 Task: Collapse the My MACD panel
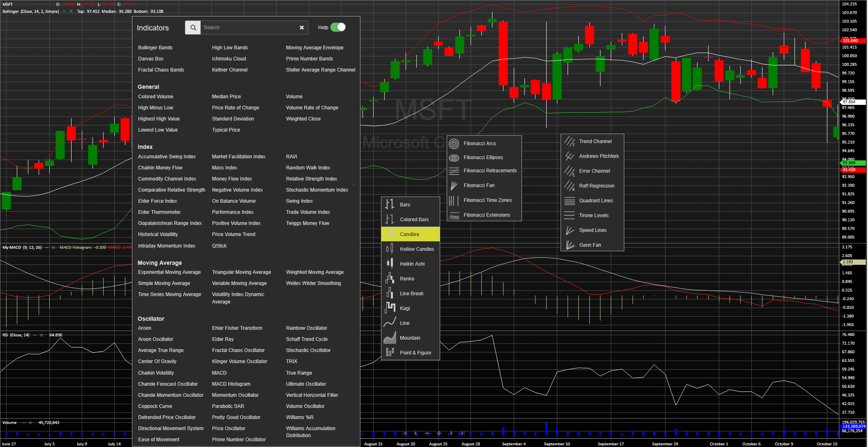pyautogui.click(x=47, y=248)
